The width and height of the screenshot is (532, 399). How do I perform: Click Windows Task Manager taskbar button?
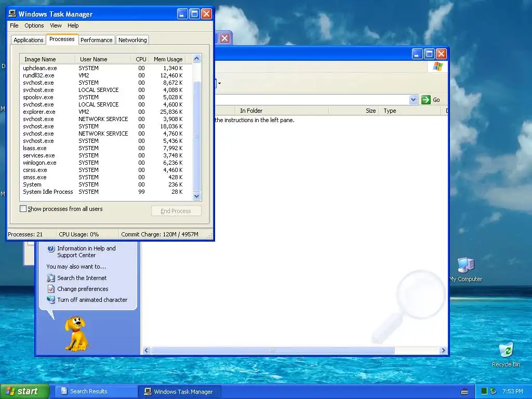(180, 392)
